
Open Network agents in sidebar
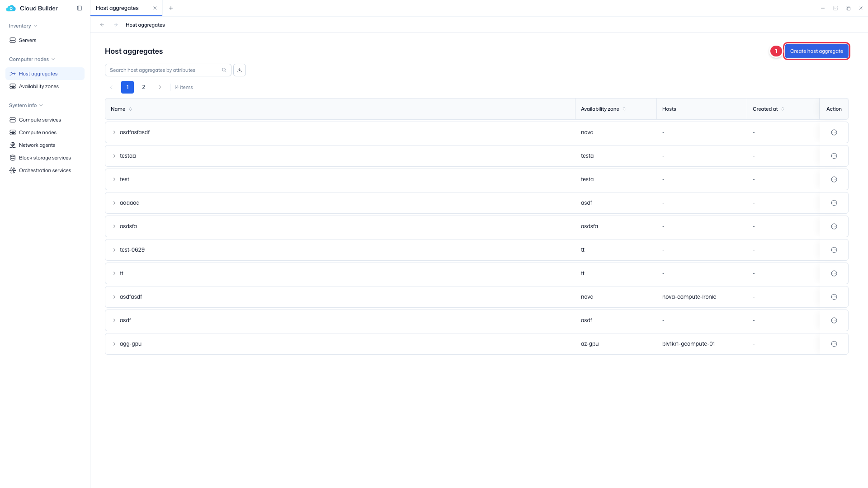45,145
